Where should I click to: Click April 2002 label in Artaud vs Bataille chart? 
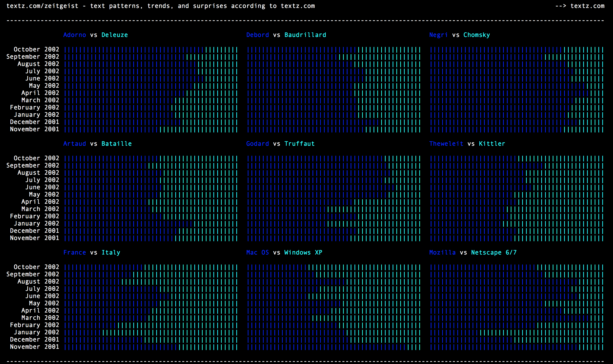click(x=40, y=202)
